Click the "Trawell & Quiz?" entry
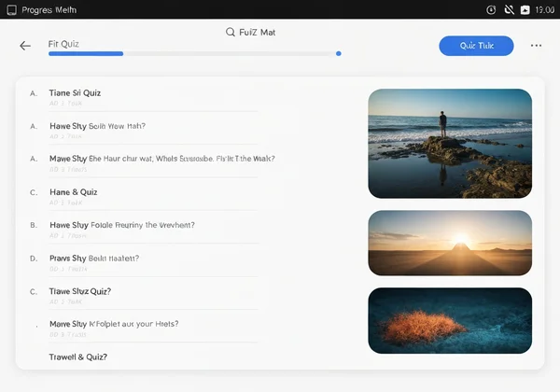560x392 pixels. click(x=77, y=357)
